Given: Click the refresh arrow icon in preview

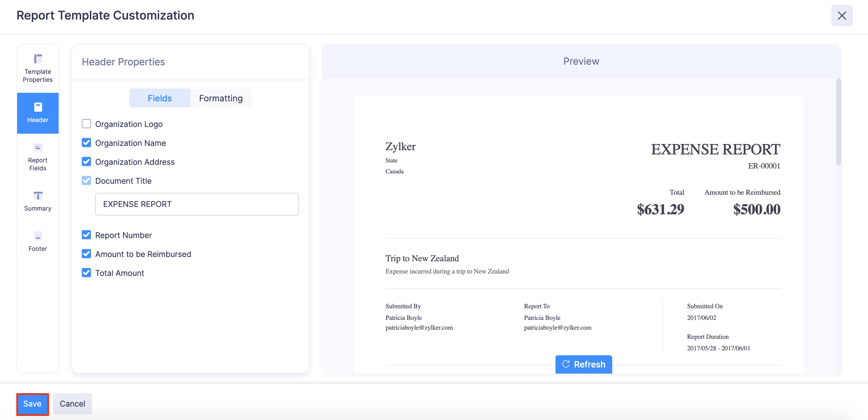Looking at the screenshot, I should pyautogui.click(x=566, y=364).
